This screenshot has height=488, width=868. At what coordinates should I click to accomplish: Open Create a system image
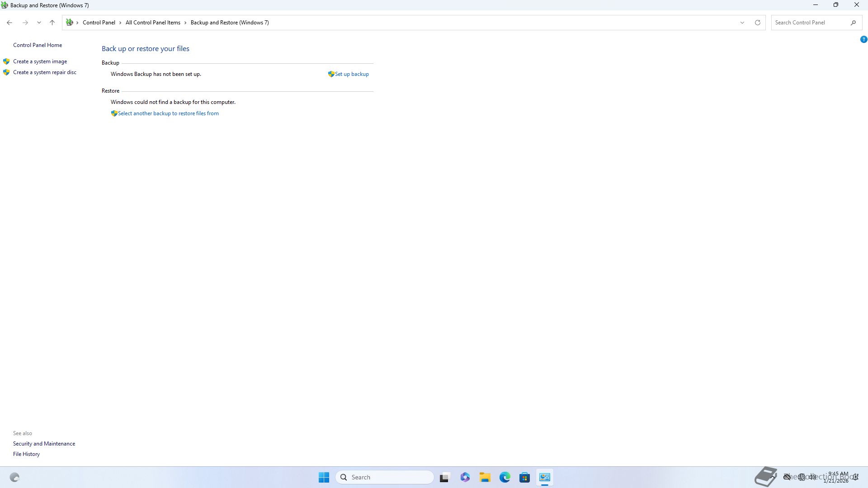click(40, 61)
